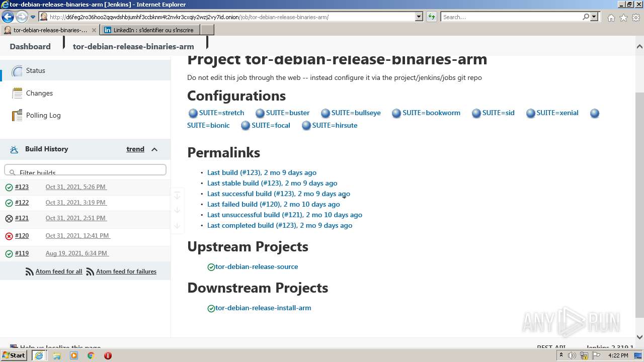The width and height of the screenshot is (644, 362).
Task: Collapse the Build History panel chevron
Action: tap(154, 149)
